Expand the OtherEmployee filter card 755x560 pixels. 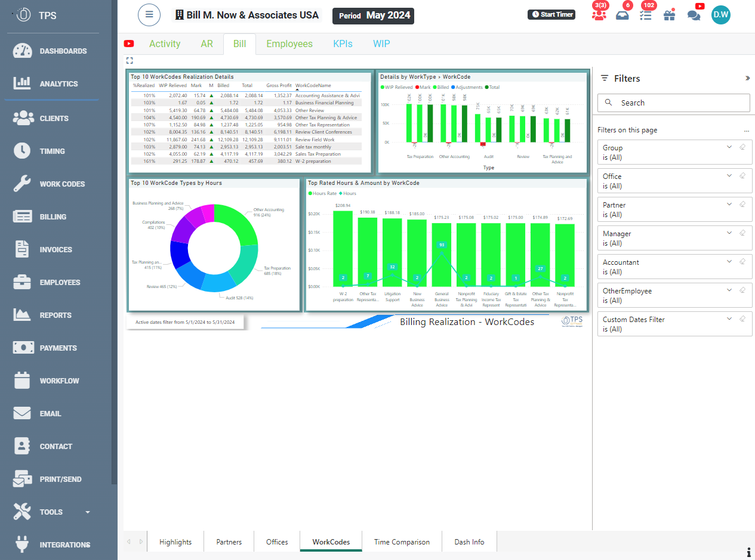pyautogui.click(x=729, y=290)
